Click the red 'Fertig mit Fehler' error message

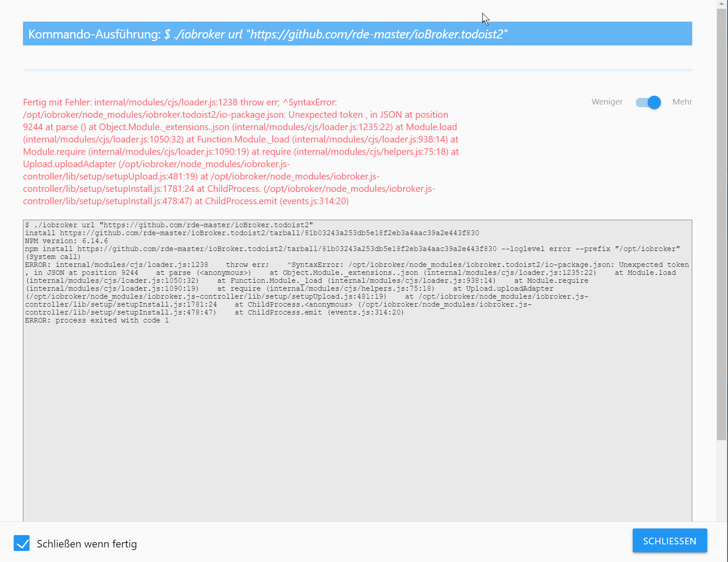click(241, 152)
